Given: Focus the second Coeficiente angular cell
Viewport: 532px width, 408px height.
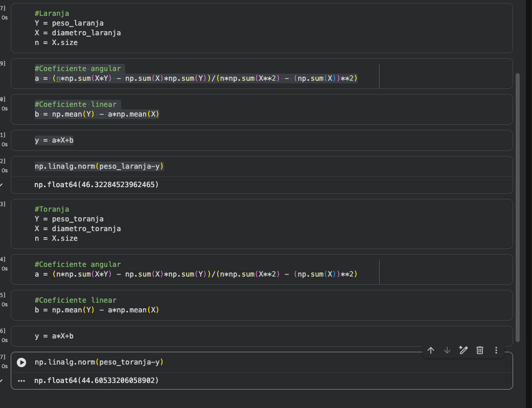Looking at the screenshot, I should pos(204,269).
